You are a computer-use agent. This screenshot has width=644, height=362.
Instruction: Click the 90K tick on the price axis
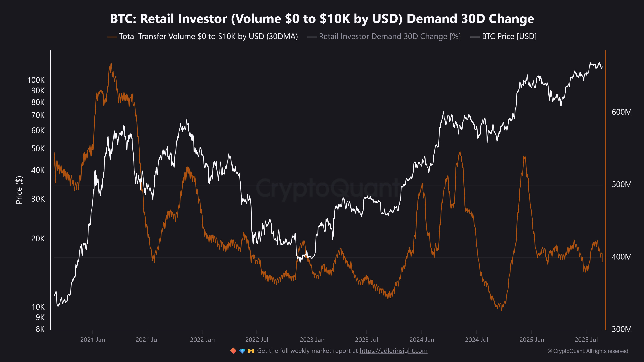[x=38, y=91]
